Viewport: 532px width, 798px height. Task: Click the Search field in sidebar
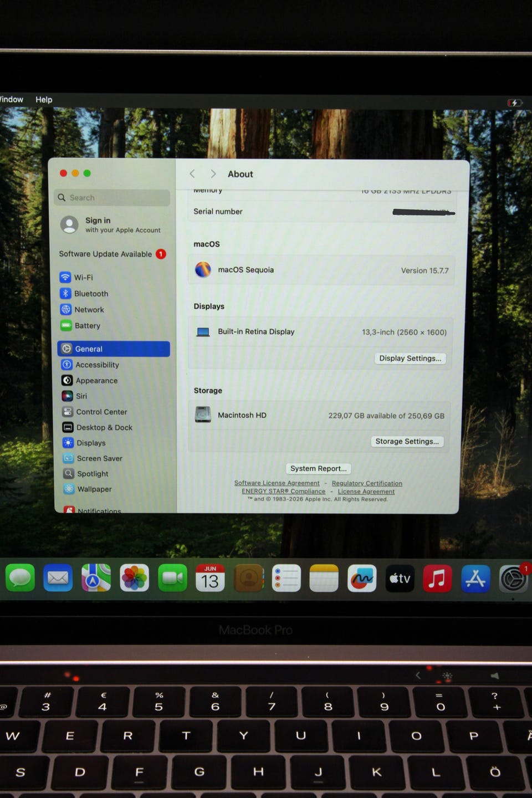pyautogui.click(x=112, y=198)
